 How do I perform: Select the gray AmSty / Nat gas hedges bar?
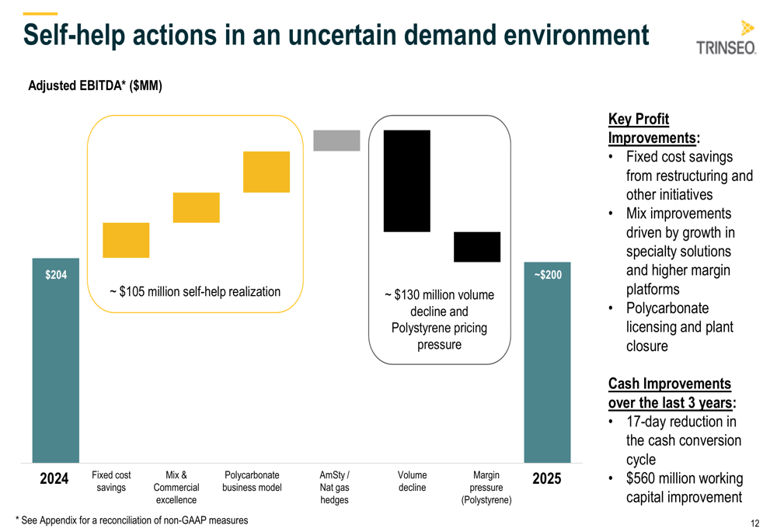(336, 141)
